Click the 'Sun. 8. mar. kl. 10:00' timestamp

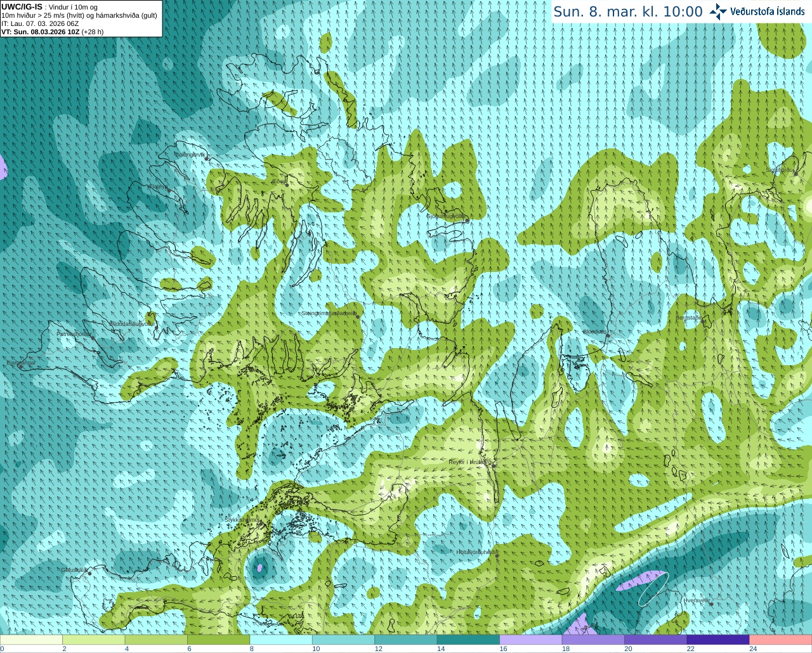628,11
